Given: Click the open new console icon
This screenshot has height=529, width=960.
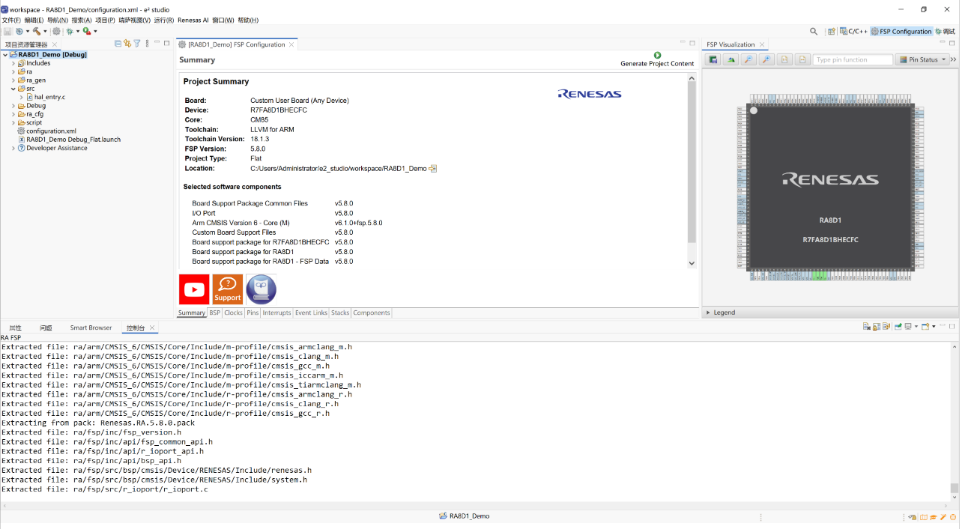Looking at the screenshot, I should tap(925, 326).
